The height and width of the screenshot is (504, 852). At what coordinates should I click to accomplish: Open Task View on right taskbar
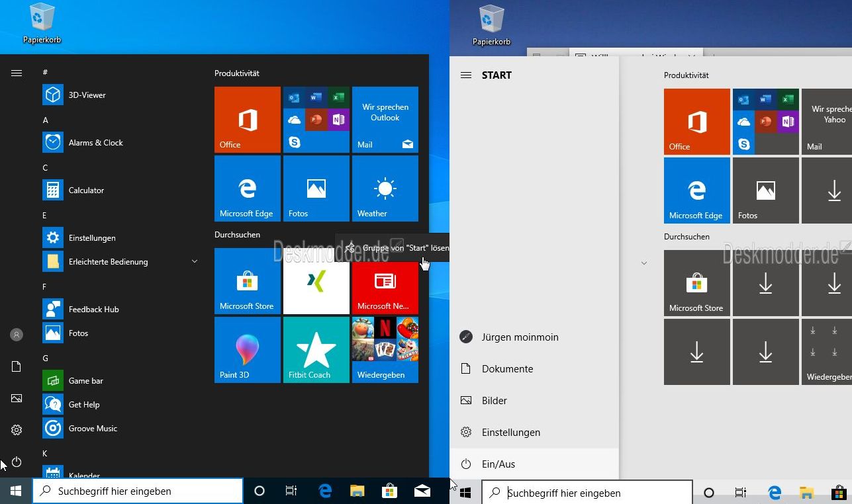tap(741, 493)
